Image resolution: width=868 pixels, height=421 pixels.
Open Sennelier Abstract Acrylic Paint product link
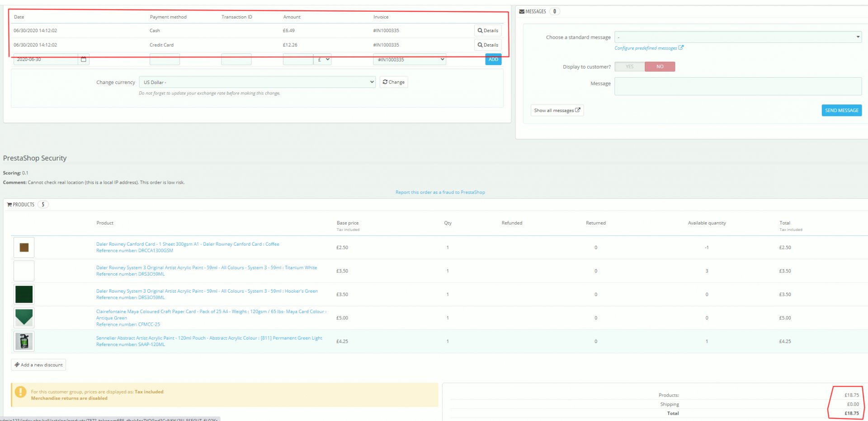tap(209, 338)
